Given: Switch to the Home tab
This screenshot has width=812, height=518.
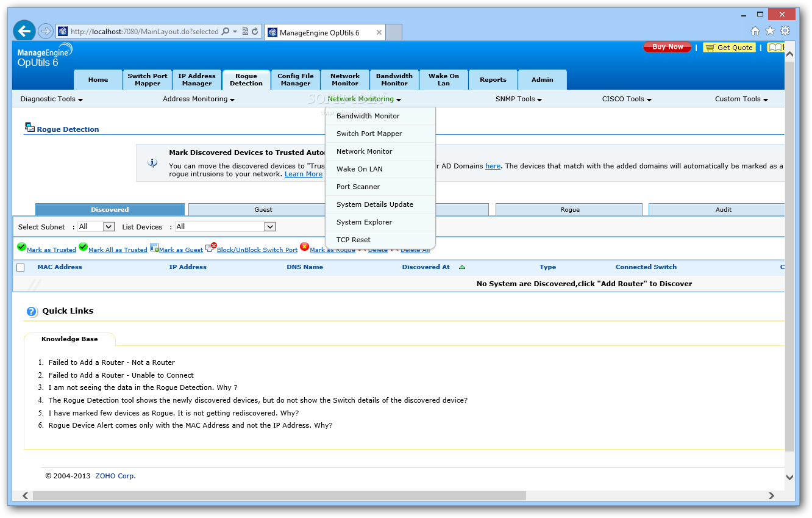Looking at the screenshot, I should (x=98, y=80).
